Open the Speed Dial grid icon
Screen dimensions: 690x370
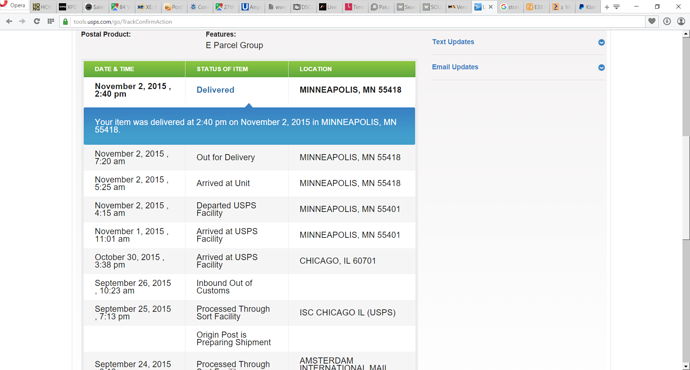[51, 21]
